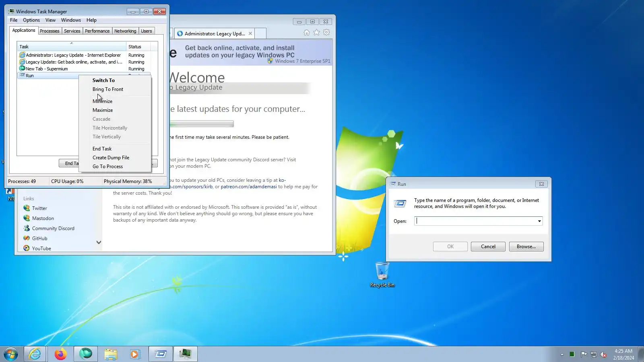Select the Recycle Bin desktop icon
Viewport: 644px width, 362px height.
pyautogui.click(x=382, y=274)
